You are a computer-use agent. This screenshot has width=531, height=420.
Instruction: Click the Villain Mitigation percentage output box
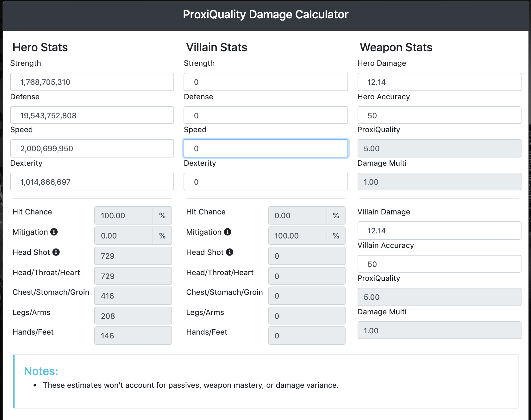click(x=297, y=236)
